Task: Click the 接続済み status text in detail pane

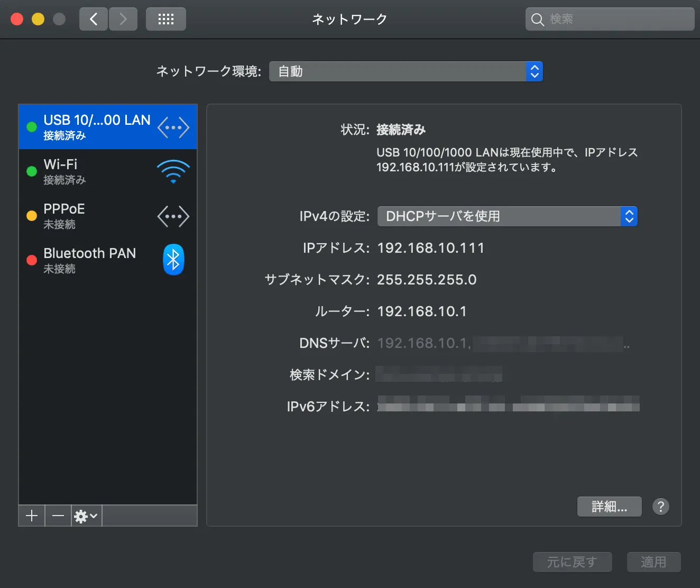Action: point(401,130)
